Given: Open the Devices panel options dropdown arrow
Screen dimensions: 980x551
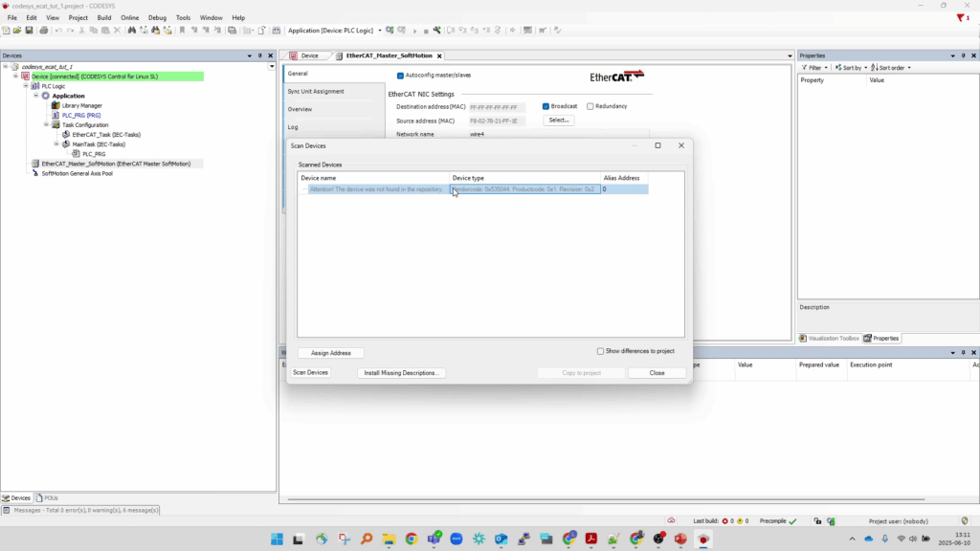Looking at the screenshot, I should coord(250,55).
